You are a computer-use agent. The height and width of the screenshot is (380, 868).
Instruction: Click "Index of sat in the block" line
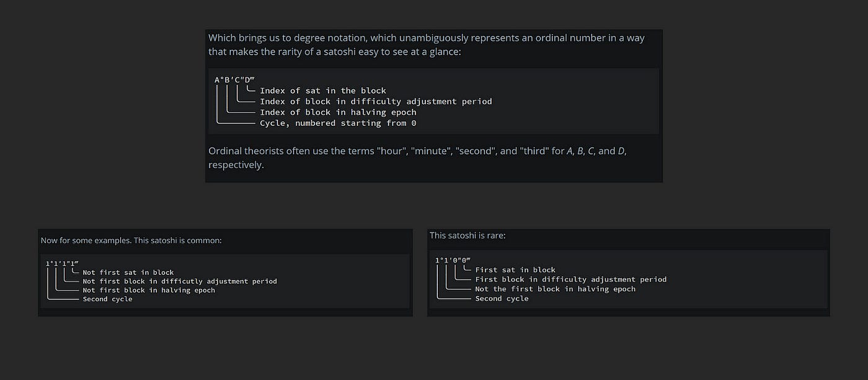tap(322, 91)
